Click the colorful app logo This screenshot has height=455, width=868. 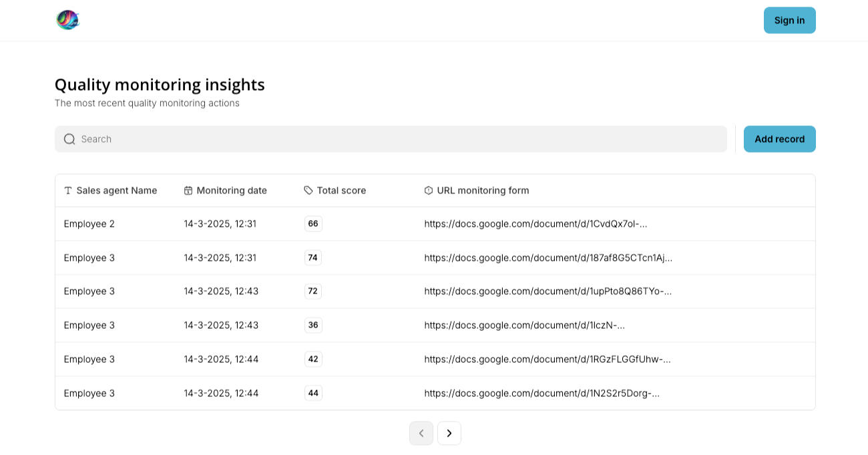pyautogui.click(x=67, y=20)
